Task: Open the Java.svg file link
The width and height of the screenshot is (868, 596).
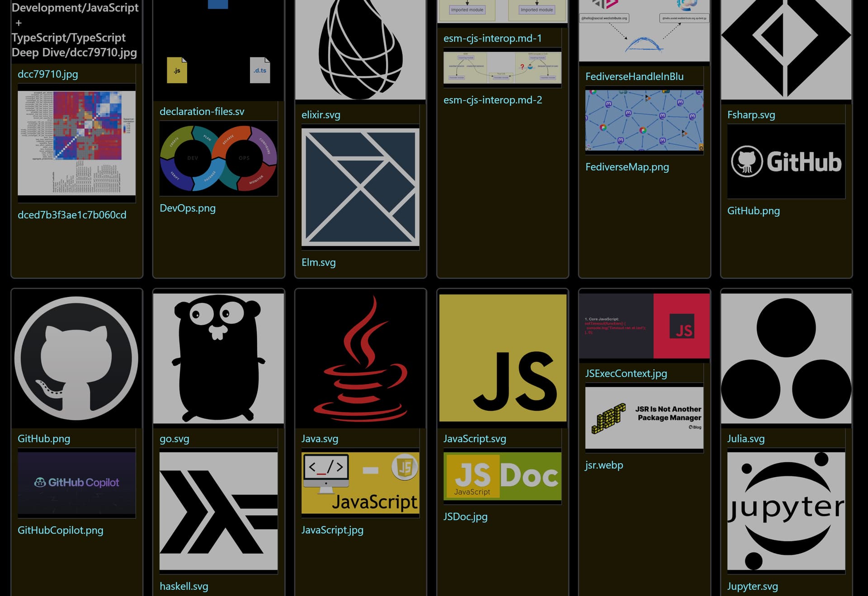Action: [x=320, y=438]
